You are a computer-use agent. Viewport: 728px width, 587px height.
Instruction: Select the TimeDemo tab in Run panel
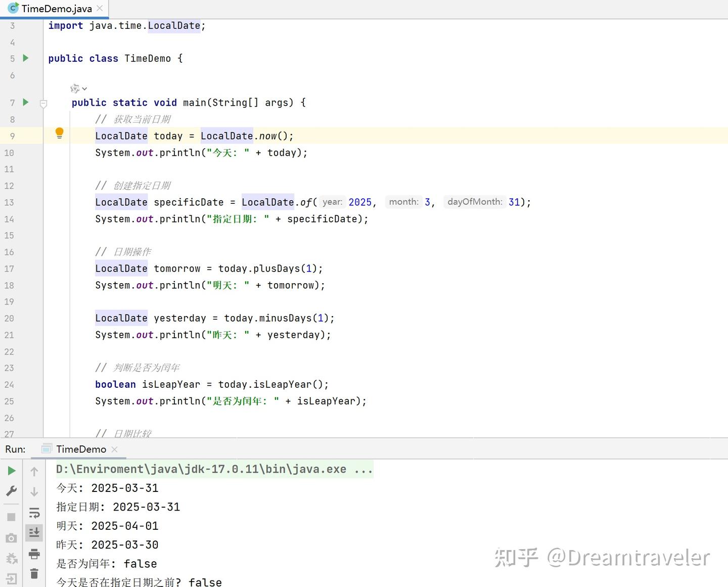[81, 449]
